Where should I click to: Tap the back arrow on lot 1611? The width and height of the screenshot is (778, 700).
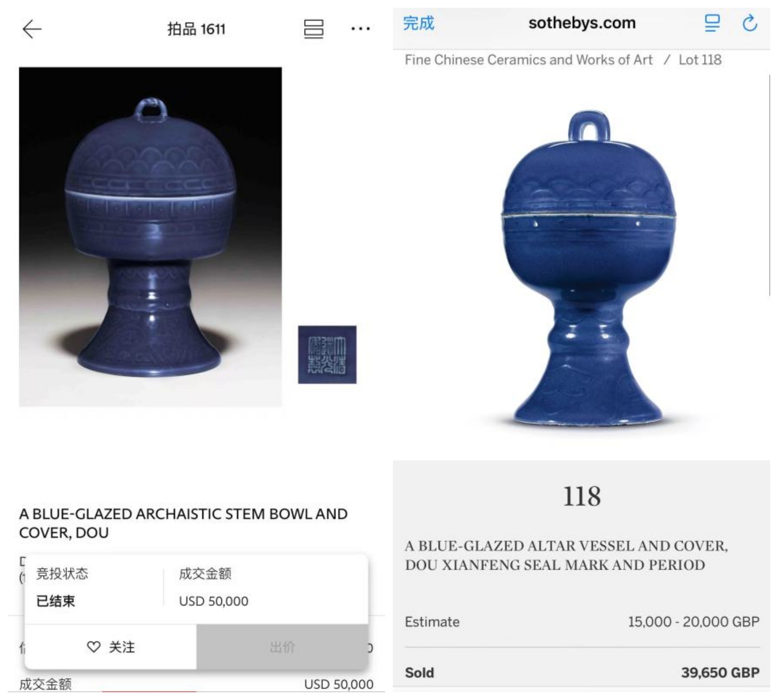click(32, 29)
